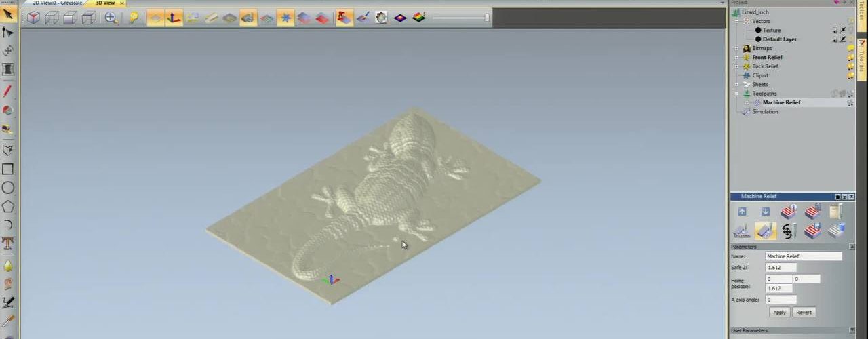
Task: Click the move up arrow icon in Machine Relief panel
Action: [x=742, y=212]
